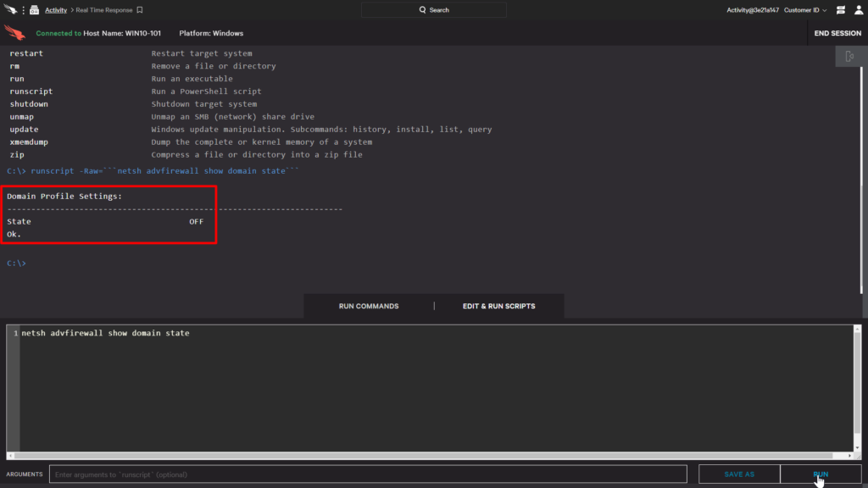Screen dimensions: 868x488
Task: Click the 'update' command text
Action: point(24,130)
